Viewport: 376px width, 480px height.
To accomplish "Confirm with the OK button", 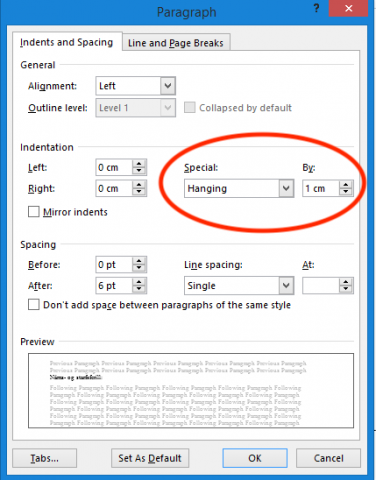I will pyautogui.click(x=255, y=458).
